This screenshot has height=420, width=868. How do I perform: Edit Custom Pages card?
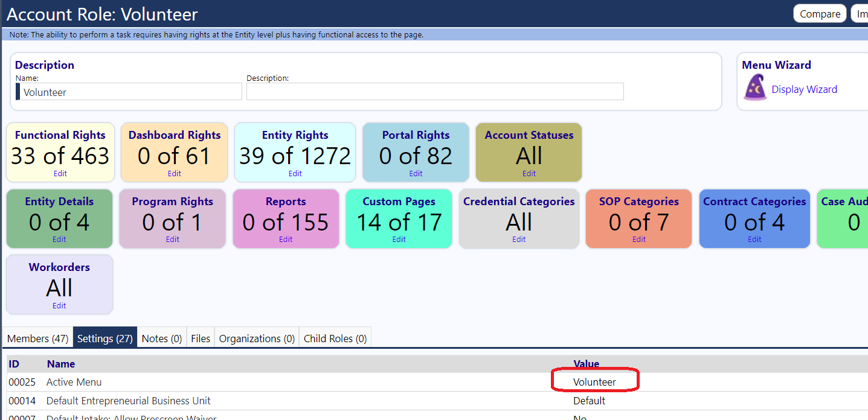pos(399,239)
